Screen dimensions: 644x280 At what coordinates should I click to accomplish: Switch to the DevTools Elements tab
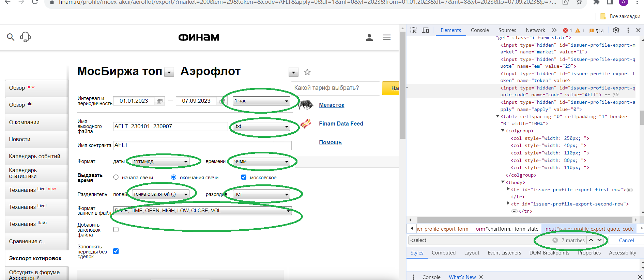click(x=450, y=30)
